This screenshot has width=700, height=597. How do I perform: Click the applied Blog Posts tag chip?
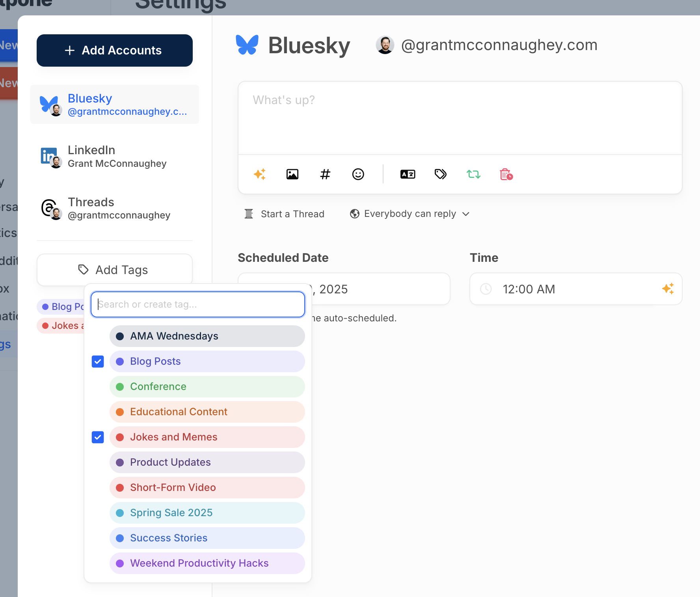pos(61,306)
